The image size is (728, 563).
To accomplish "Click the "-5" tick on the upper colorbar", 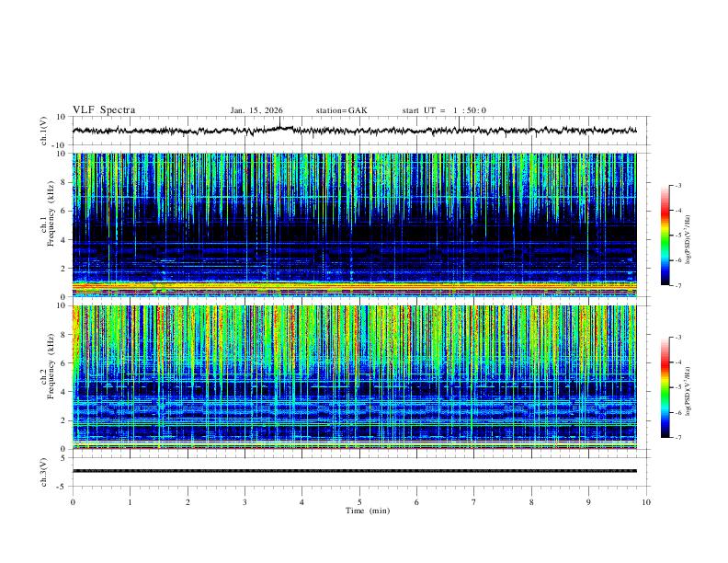I will (x=677, y=236).
